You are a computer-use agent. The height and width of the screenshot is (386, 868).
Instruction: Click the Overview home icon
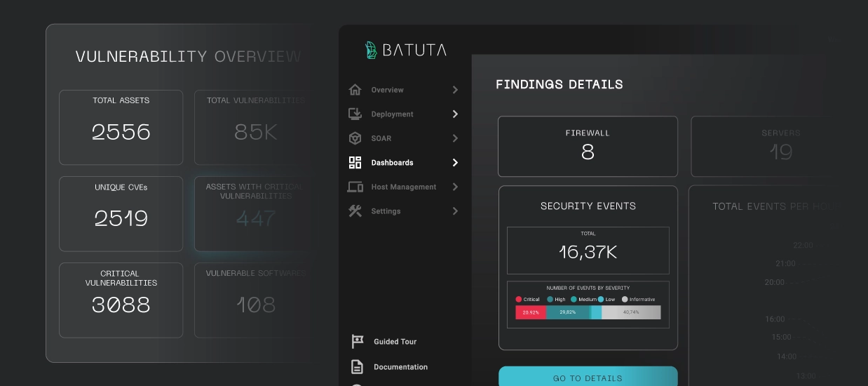[x=355, y=90]
